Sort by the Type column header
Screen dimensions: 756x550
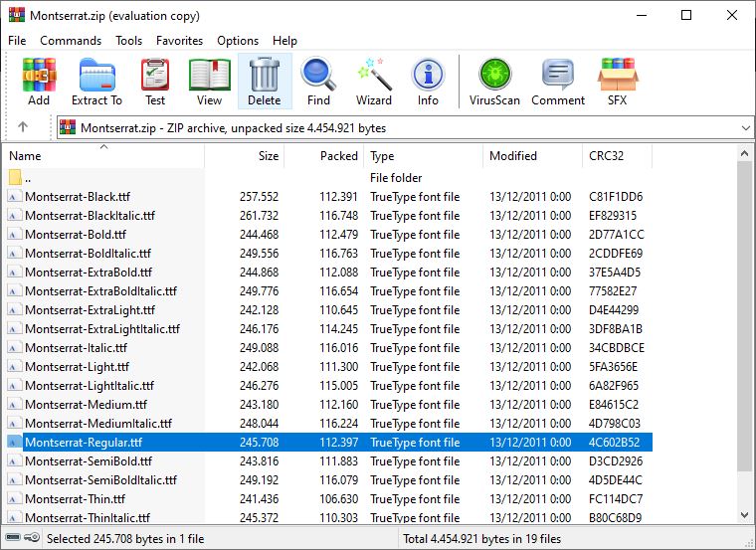coord(423,156)
